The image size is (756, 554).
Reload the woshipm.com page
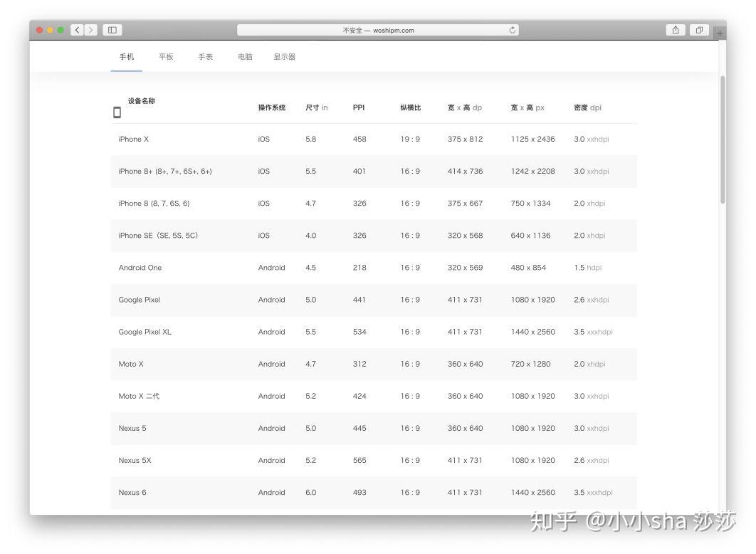(x=512, y=30)
